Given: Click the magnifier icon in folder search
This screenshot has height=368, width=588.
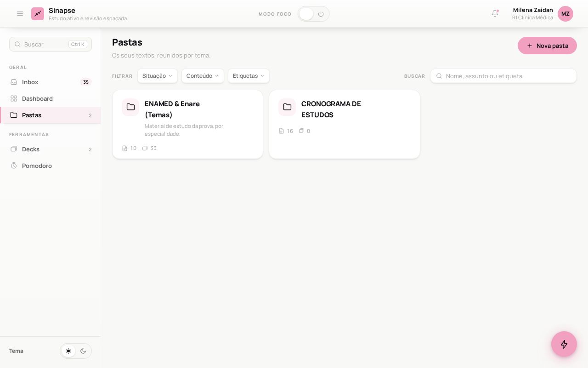Looking at the screenshot, I should pyautogui.click(x=439, y=76).
